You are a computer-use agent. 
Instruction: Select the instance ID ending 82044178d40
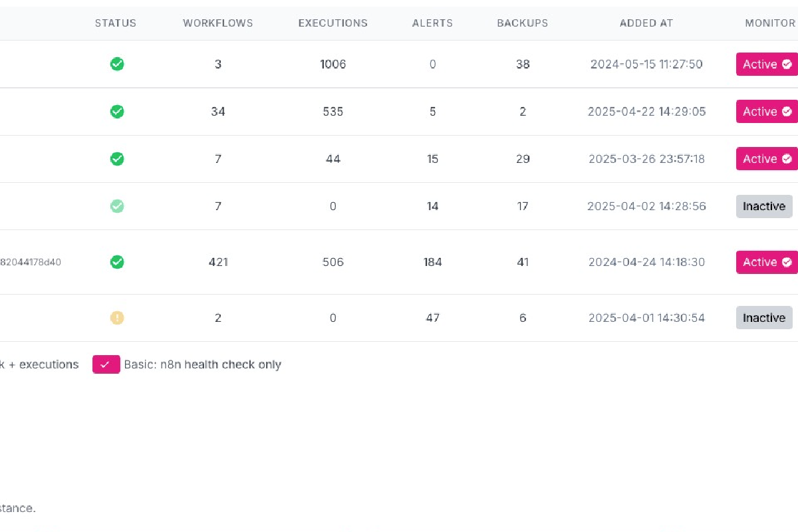click(31, 262)
